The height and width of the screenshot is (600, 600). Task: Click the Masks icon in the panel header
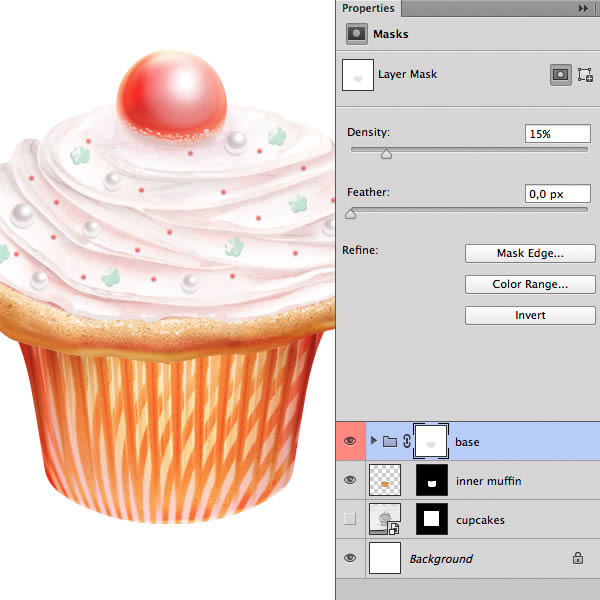(x=357, y=34)
